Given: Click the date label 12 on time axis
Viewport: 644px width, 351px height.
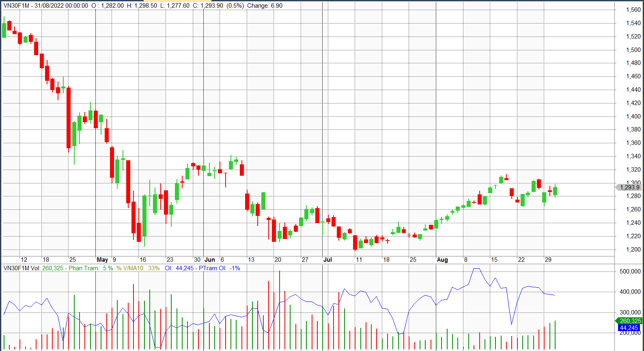Looking at the screenshot, I should click(24, 260).
